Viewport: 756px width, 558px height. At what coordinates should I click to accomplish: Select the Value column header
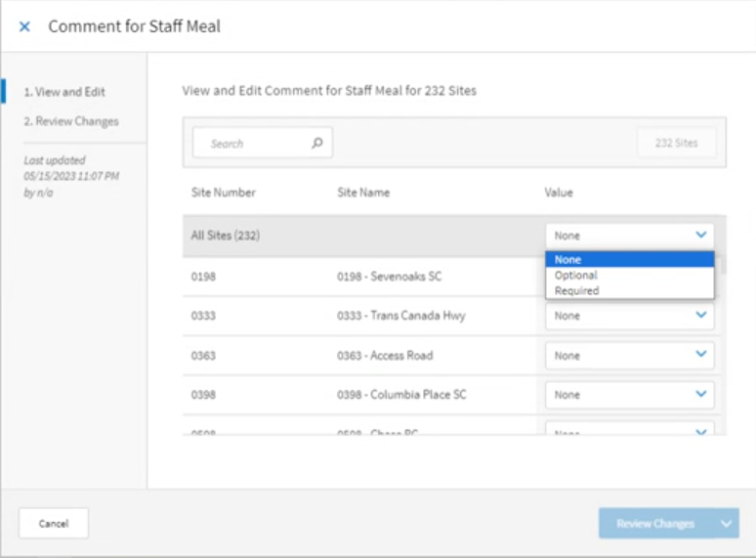tap(559, 193)
